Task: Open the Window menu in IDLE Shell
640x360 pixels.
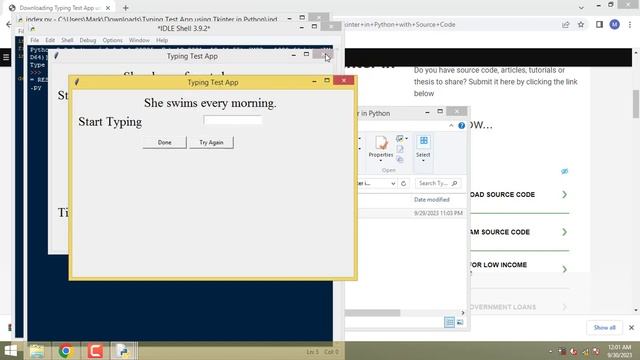Action: point(139,40)
